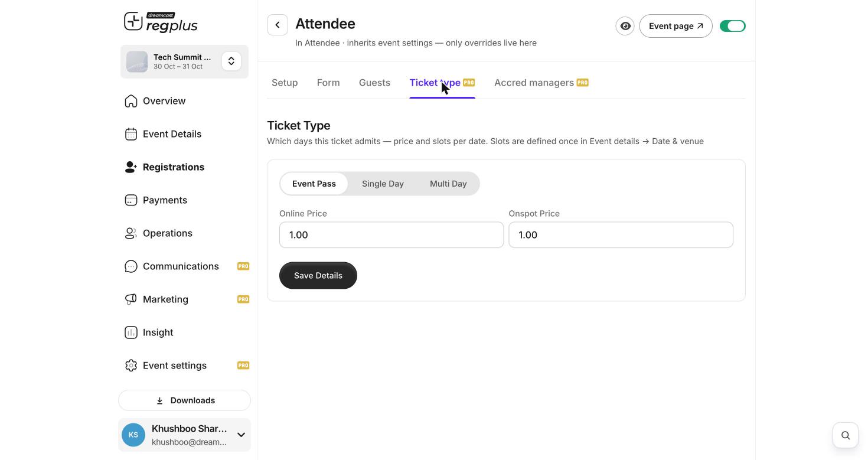
Task: Click the Operations people icon
Action: tap(131, 233)
